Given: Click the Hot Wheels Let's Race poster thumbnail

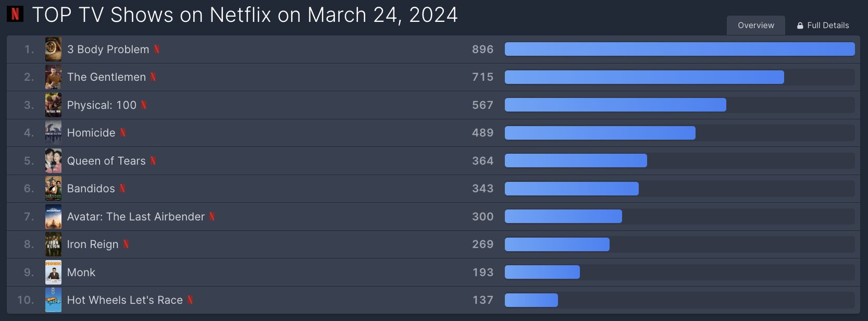Looking at the screenshot, I should click(x=53, y=300).
